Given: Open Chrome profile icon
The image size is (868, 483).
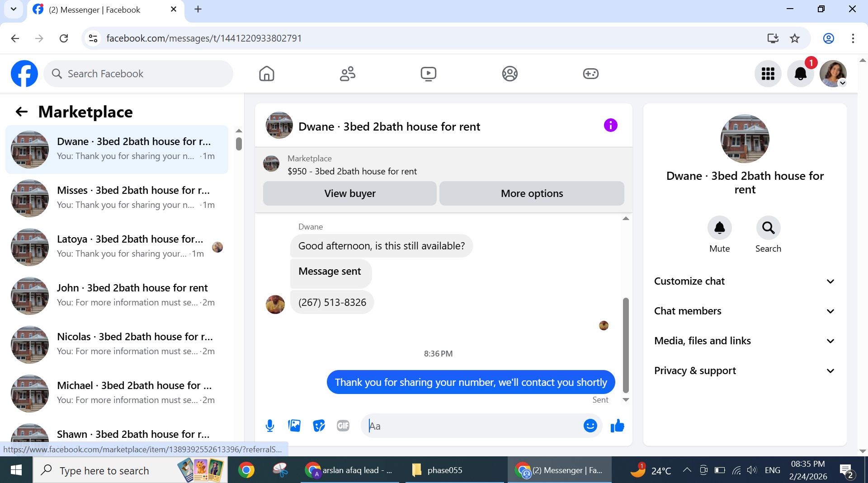Looking at the screenshot, I should (829, 38).
